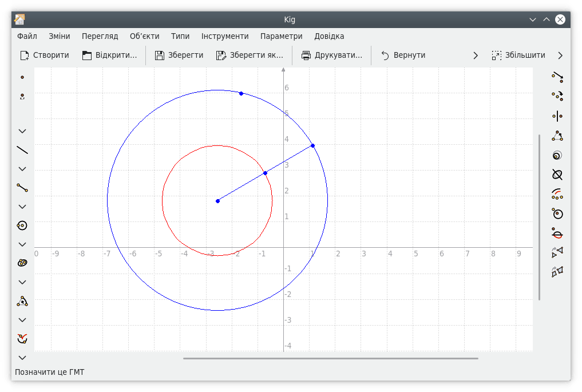Select the crossed ellipse transformation tool
Screen dimensions: 582x392
(557, 175)
